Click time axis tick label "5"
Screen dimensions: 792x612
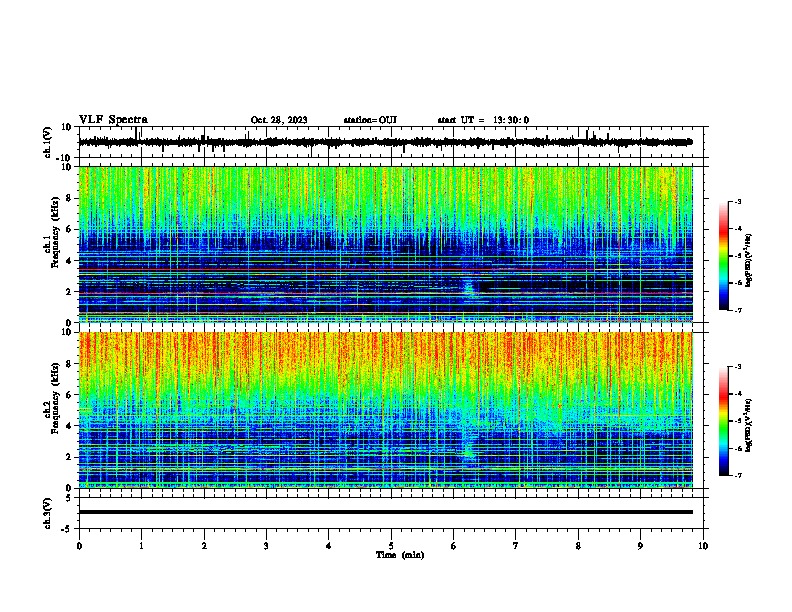[x=391, y=546]
